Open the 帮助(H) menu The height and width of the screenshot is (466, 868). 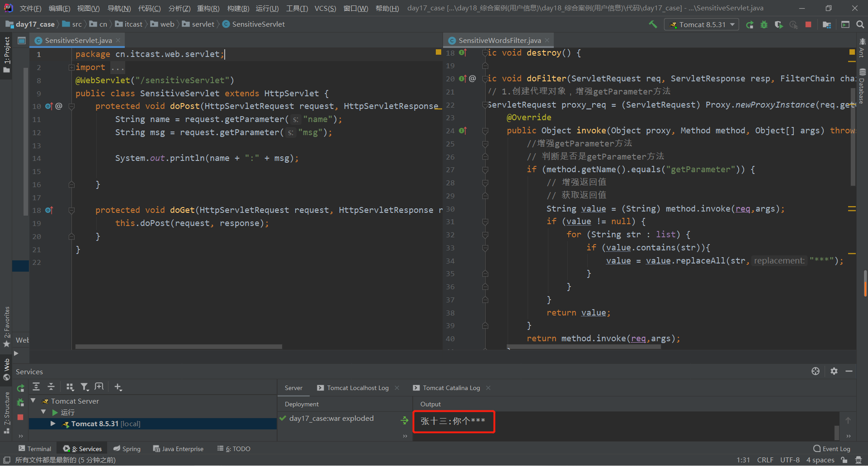(x=387, y=8)
